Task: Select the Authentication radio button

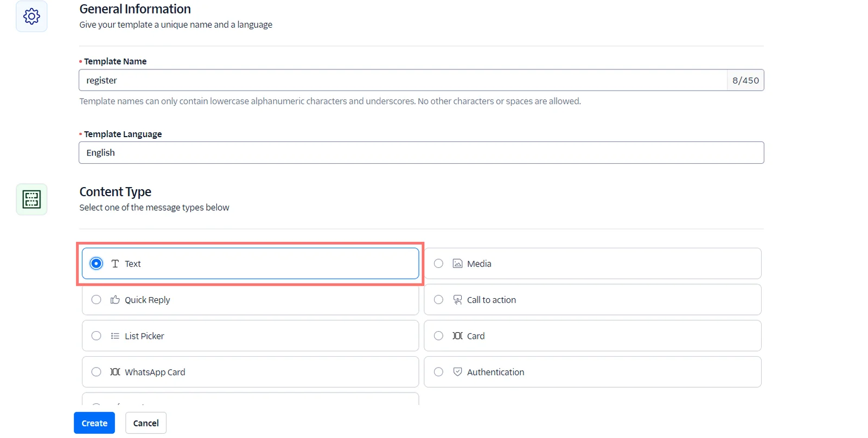Action: click(438, 372)
